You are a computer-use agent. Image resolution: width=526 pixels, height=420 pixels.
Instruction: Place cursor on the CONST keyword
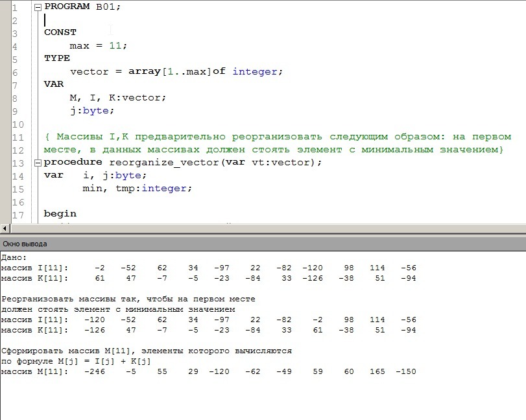point(60,32)
